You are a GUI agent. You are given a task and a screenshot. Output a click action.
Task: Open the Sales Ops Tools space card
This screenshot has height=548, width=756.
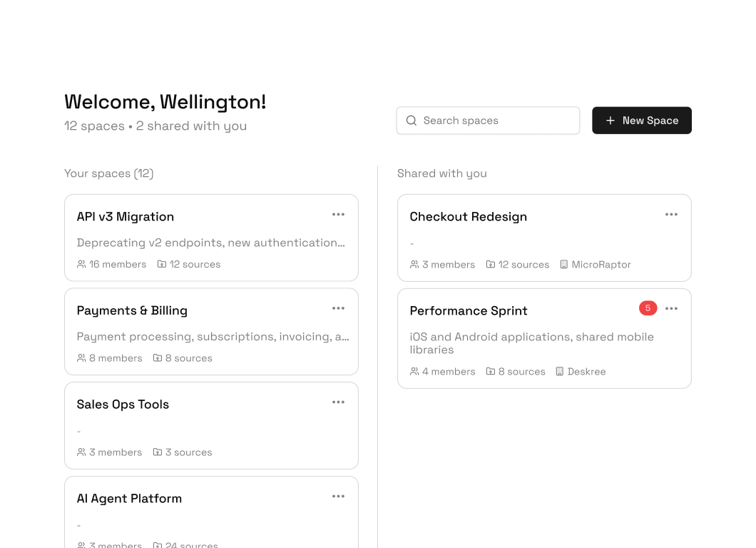[x=123, y=405]
